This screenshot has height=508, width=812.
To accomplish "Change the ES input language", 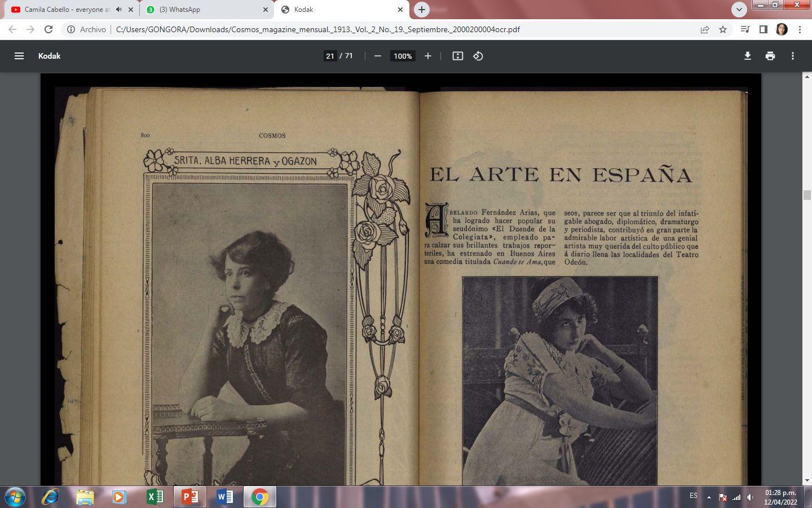I will [694, 496].
